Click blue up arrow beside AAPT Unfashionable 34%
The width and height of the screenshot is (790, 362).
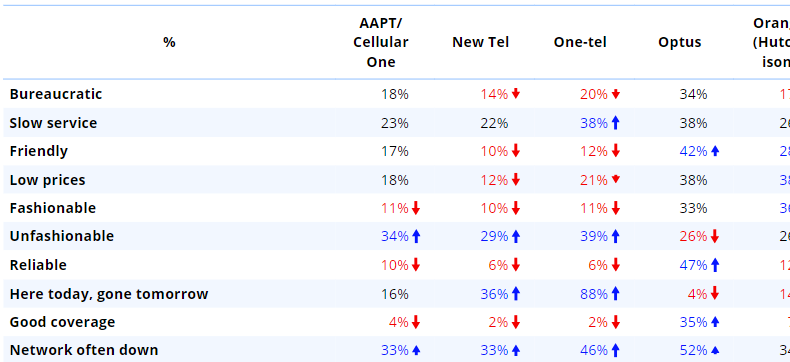[416, 236]
